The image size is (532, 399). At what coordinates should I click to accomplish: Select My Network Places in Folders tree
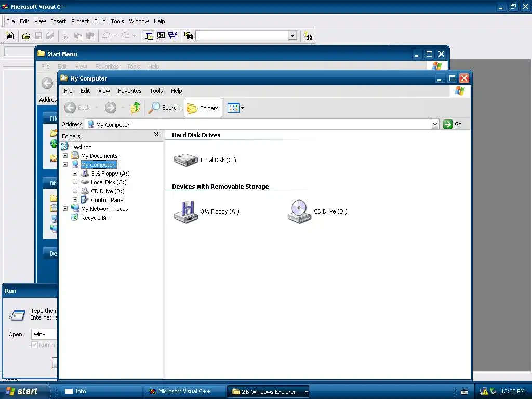coord(104,209)
